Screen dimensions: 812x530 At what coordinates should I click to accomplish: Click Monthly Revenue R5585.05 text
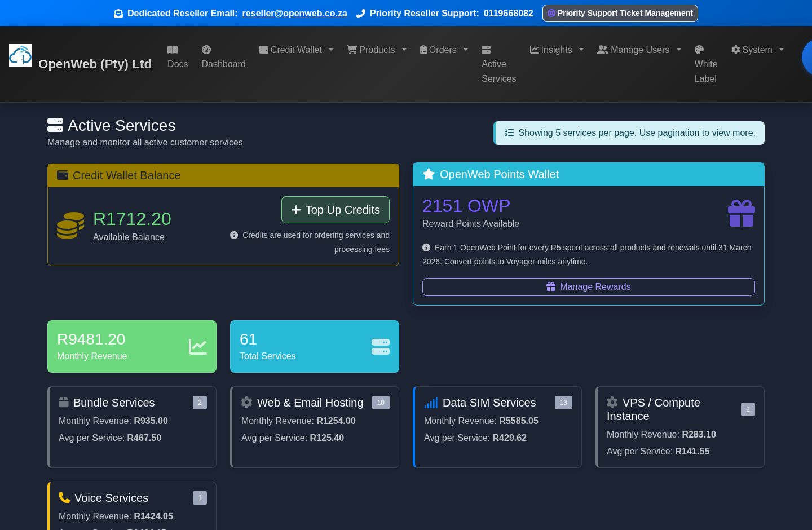481,421
